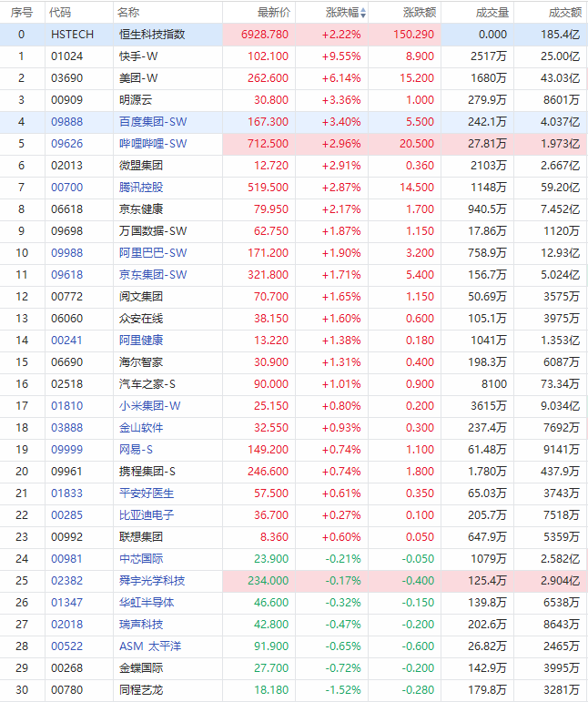Open stock code link 09988
Viewport: 588px width, 702px height.
(x=66, y=253)
